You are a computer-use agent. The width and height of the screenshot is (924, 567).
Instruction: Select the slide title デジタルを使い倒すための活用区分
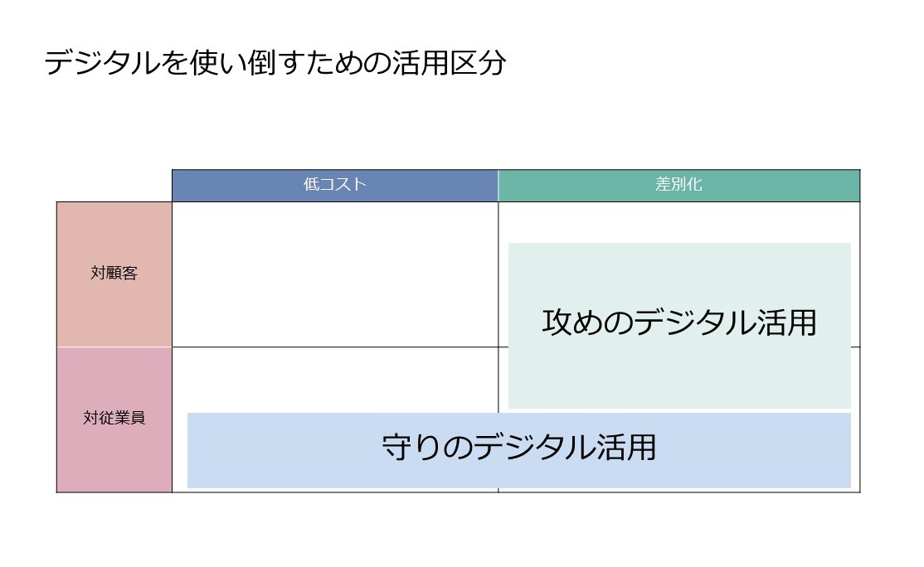(275, 62)
